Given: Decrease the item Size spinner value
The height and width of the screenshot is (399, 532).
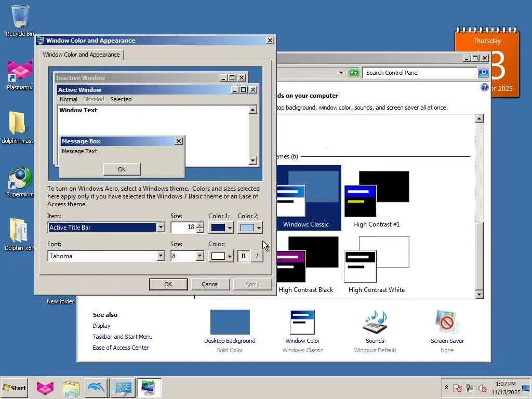Looking at the screenshot, I should point(200,230).
